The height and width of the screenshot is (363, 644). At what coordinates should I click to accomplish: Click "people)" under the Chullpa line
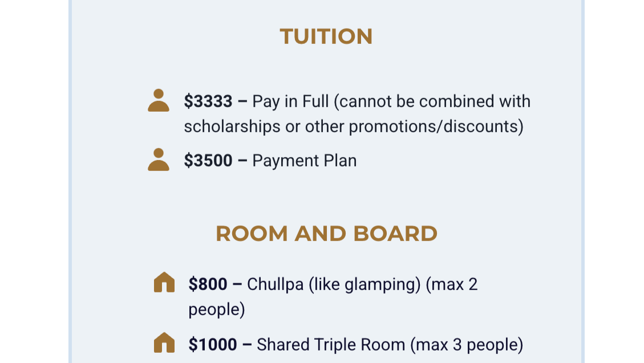click(217, 309)
